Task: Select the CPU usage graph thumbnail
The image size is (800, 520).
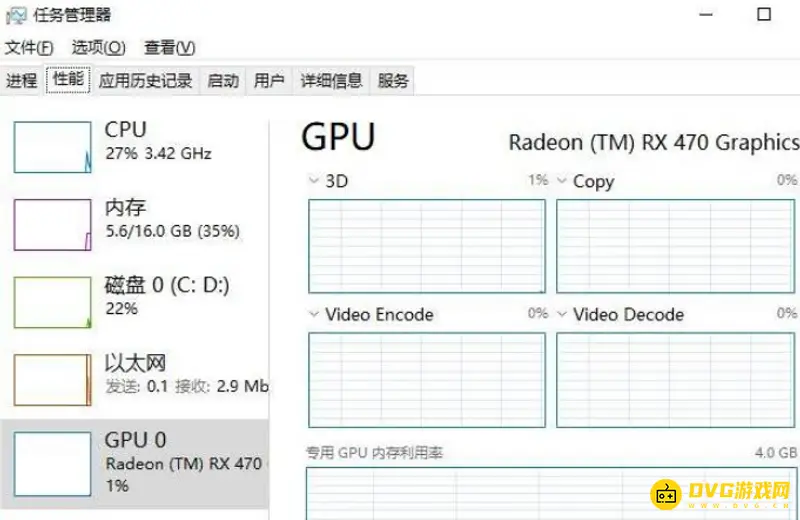Action: coord(52,147)
